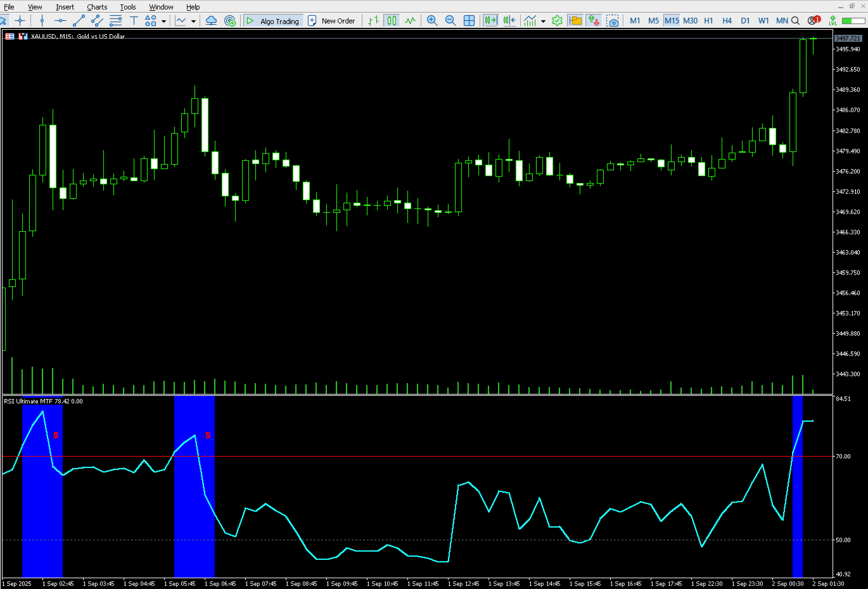This screenshot has width=868, height=589.
Task: Tile chart windows with grid icon
Action: pos(469,21)
